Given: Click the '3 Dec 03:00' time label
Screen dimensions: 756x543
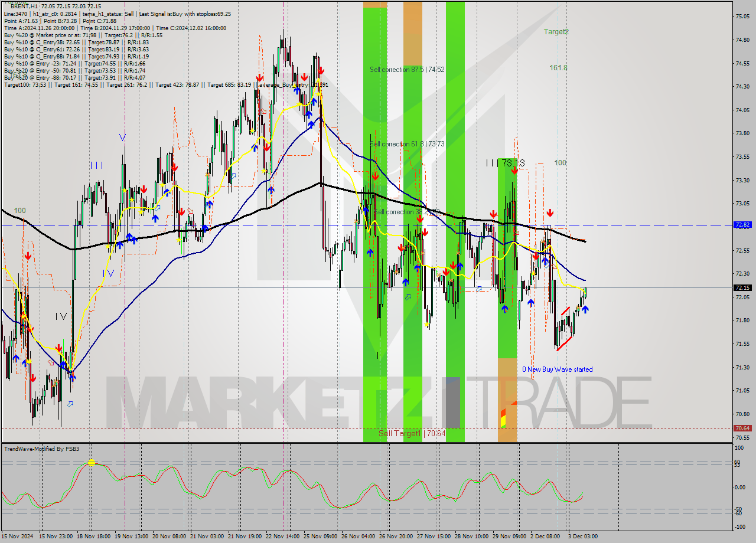Looking at the screenshot, I should pos(582,537).
